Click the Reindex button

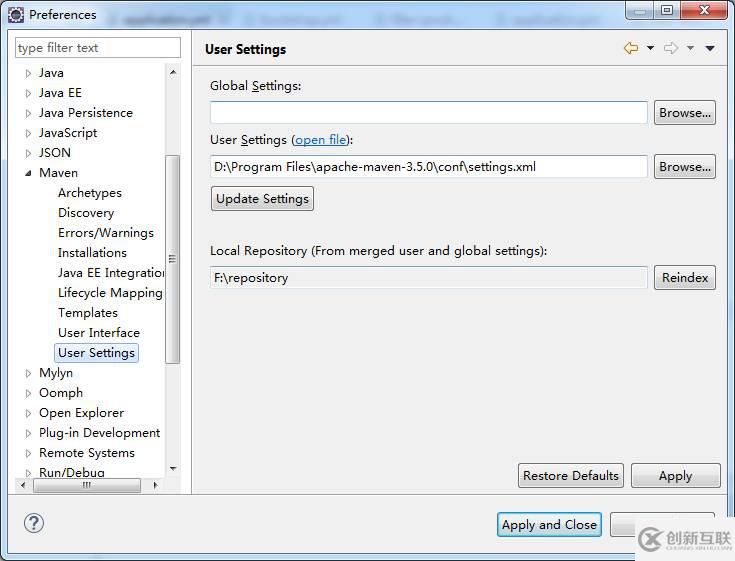tap(685, 278)
